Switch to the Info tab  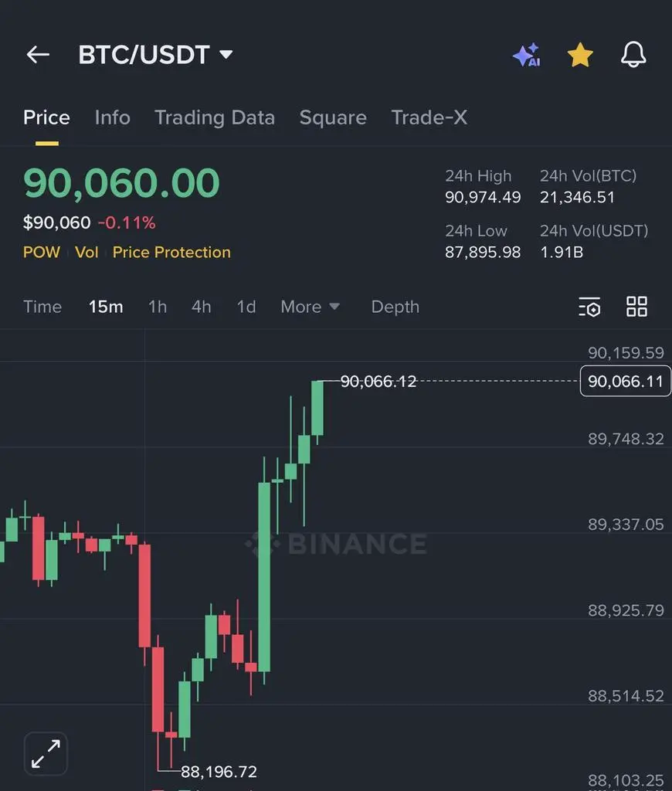tap(112, 117)
